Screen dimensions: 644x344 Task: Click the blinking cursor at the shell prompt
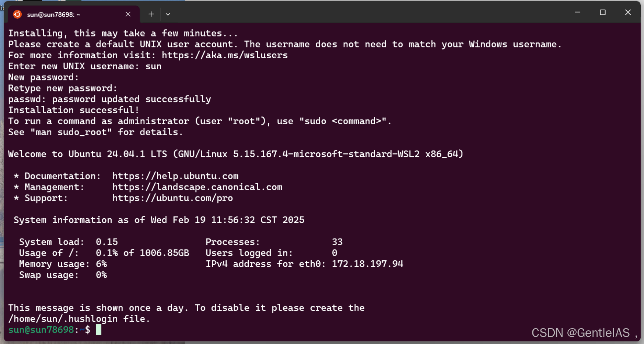click(99, 330)
